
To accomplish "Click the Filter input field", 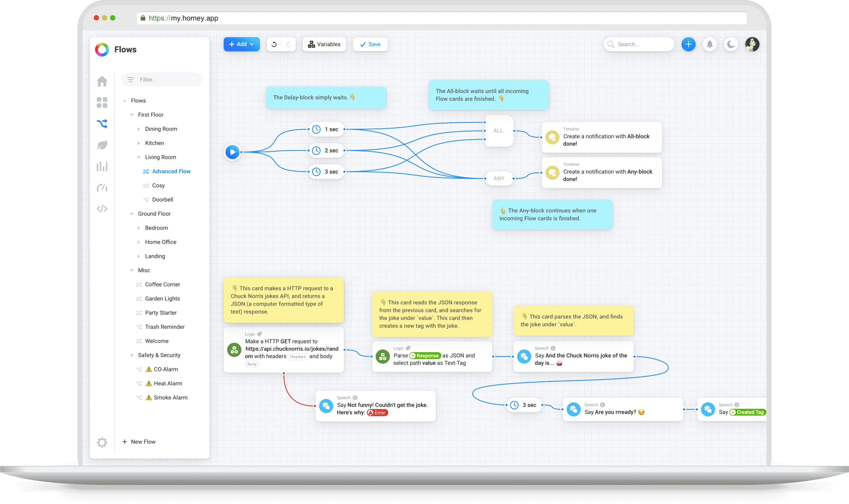I will click(166, 80).
